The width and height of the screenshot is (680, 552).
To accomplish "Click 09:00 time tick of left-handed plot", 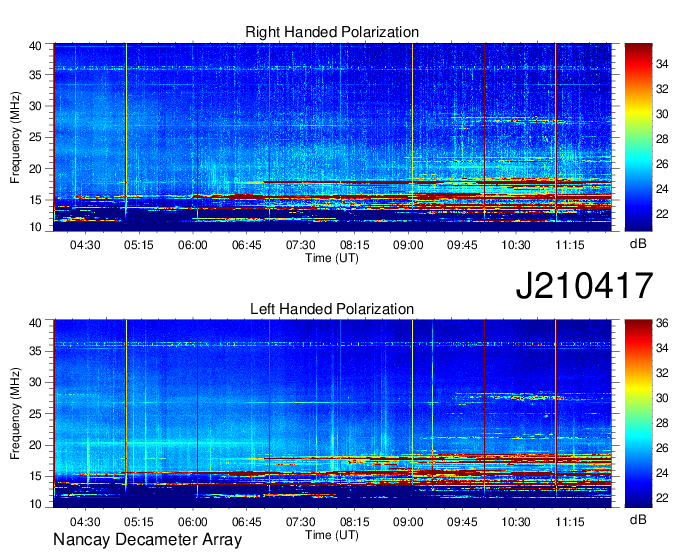I will 408,522.
